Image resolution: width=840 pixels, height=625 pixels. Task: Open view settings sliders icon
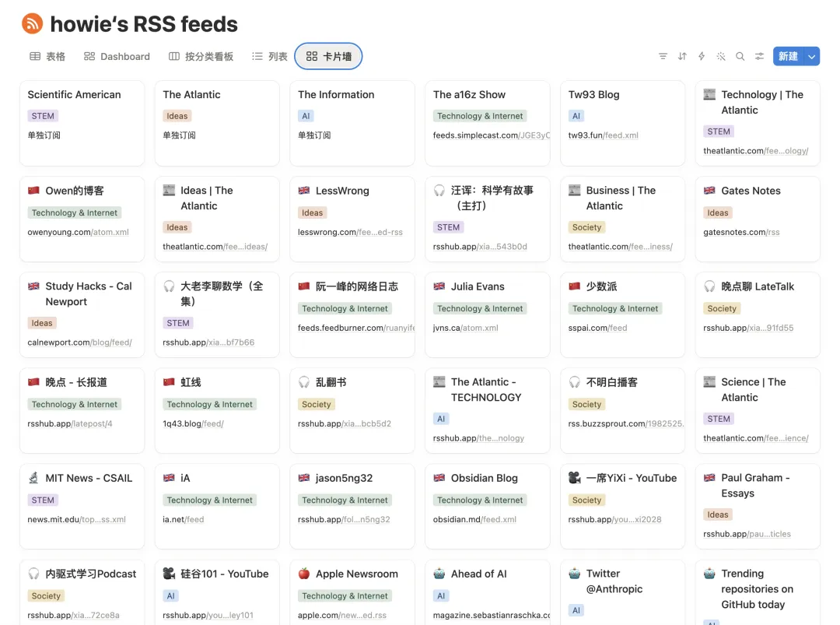tap(759, 56)
